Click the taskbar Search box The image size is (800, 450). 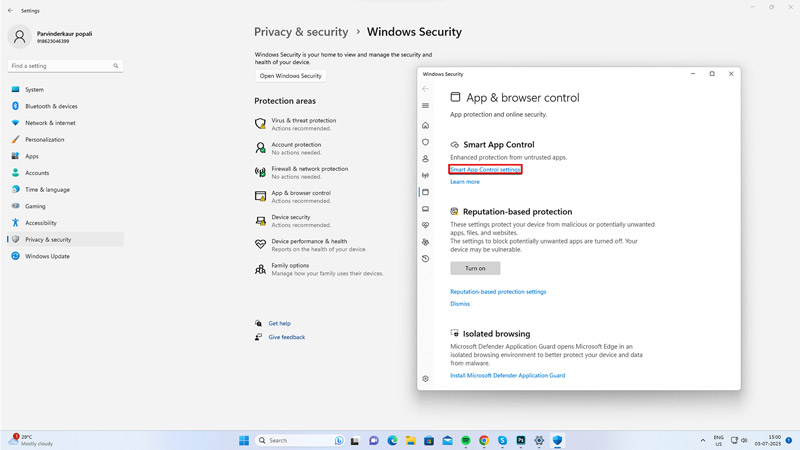click(299, 440)
